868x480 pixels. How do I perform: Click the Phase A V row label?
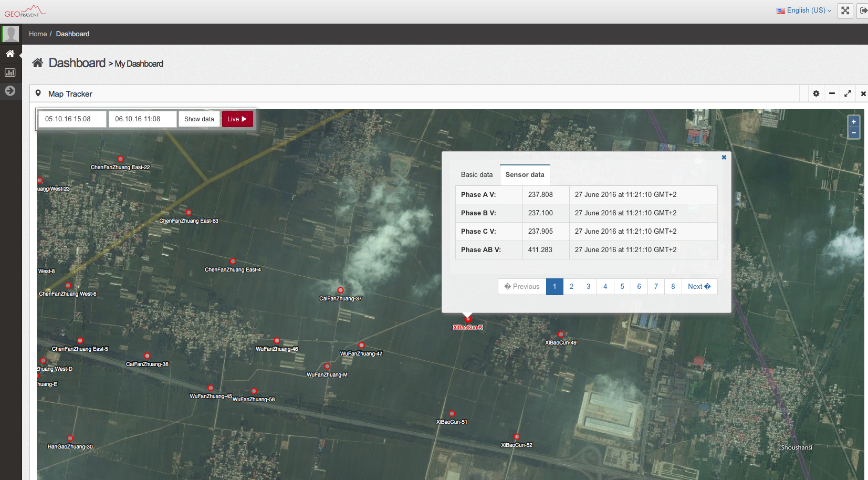[x=478, y=194]
